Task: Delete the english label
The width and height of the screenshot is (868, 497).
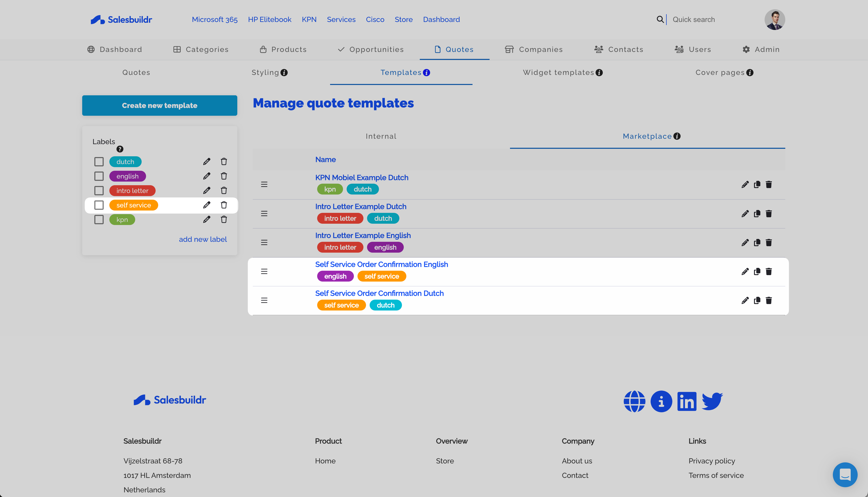Action: pos(224,176)
